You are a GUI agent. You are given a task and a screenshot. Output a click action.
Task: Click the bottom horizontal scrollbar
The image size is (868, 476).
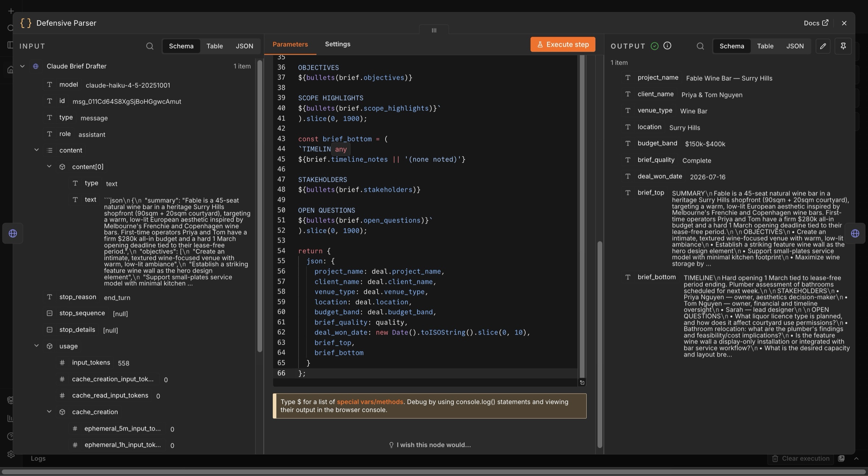[x=434, y=472]
